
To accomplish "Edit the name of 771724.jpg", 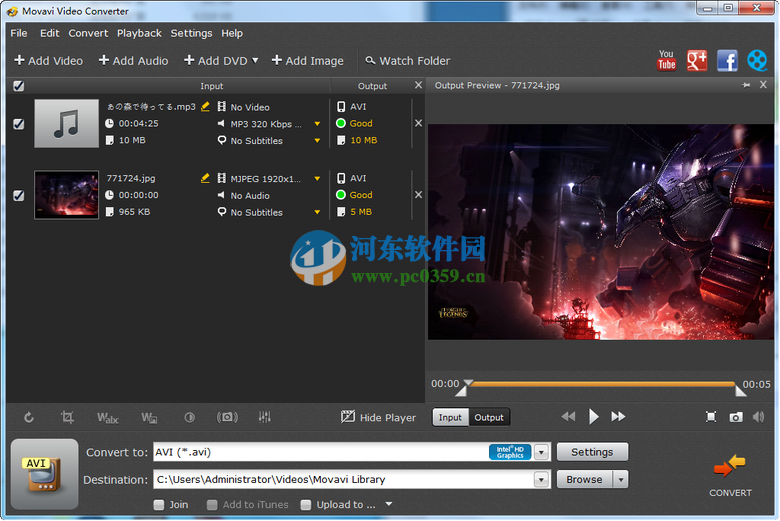I will tap(205, 178).
